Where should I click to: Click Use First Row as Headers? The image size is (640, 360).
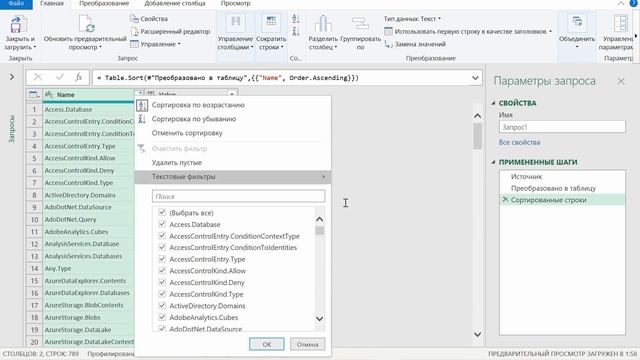[x=468, y=31]
